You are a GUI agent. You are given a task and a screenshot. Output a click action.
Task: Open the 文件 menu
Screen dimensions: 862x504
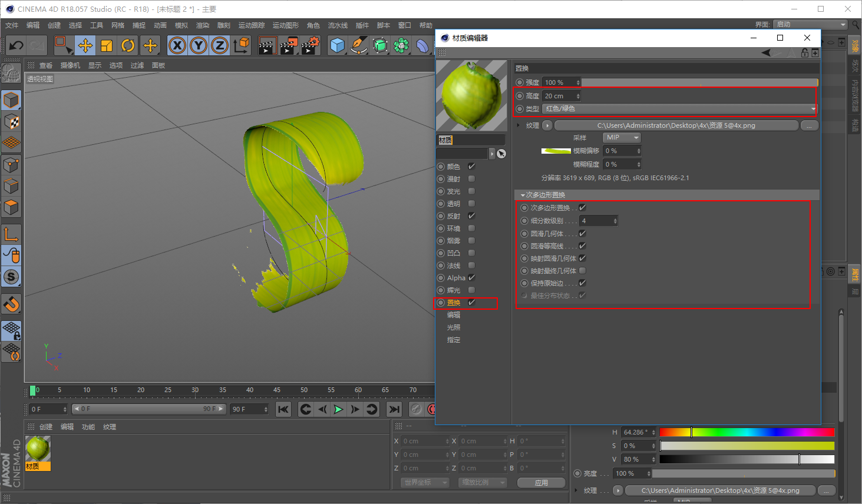(x=12, y=25)
